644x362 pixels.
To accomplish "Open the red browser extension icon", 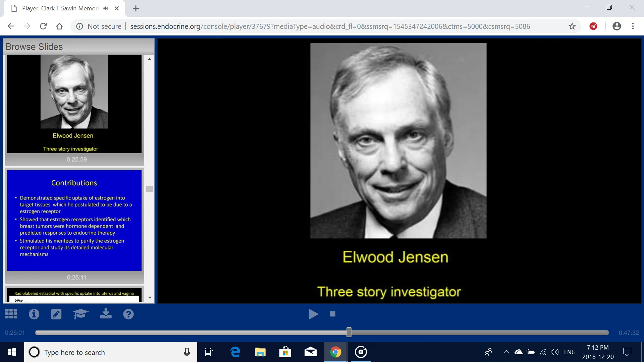I will point(593,26).
